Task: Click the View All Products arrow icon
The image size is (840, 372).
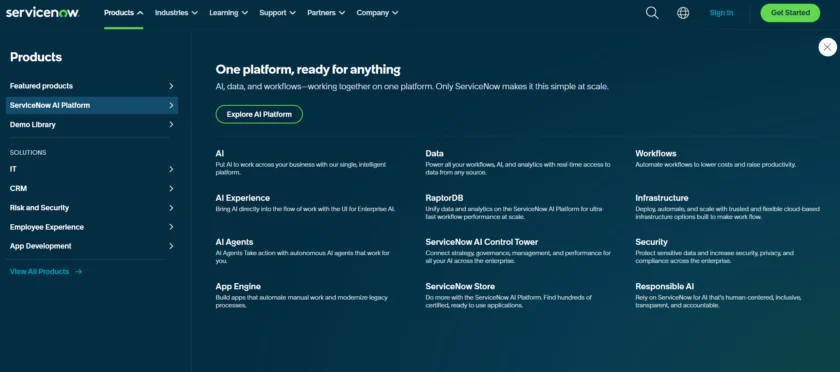Action: [x=79, y=272]
